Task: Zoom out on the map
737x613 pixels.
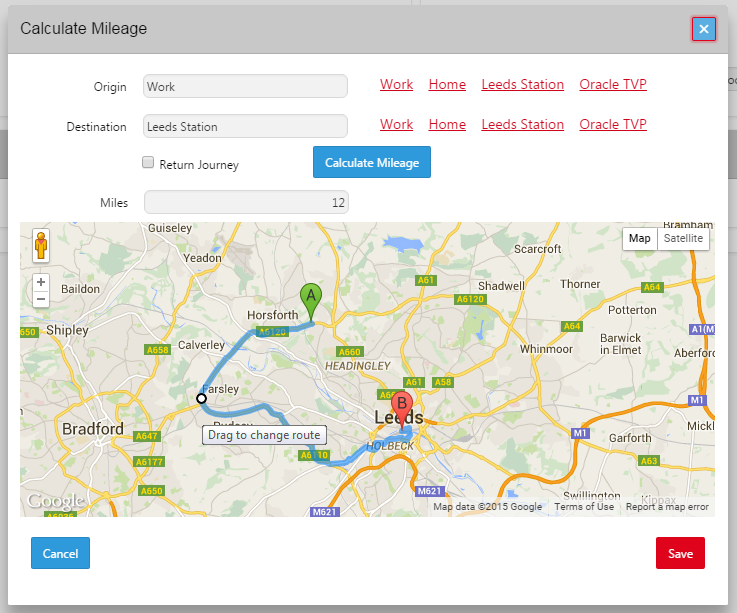Action: pyautogui.click(x=41, y=299)
